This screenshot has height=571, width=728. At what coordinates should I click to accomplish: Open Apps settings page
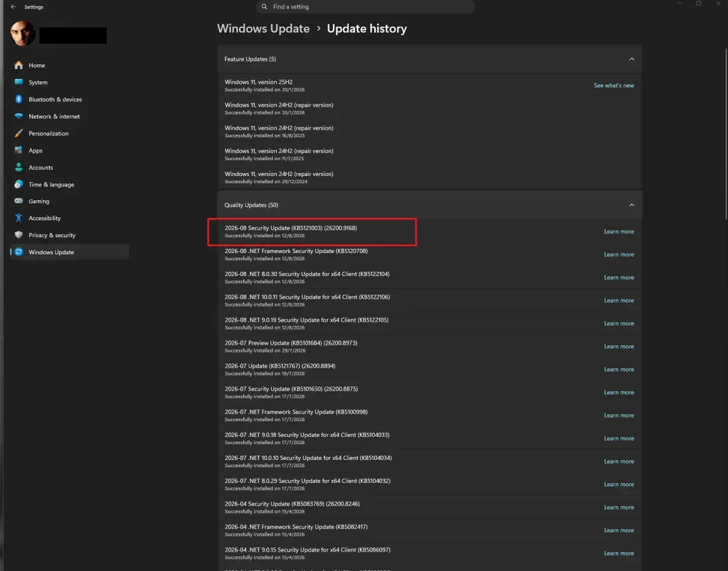69,150
